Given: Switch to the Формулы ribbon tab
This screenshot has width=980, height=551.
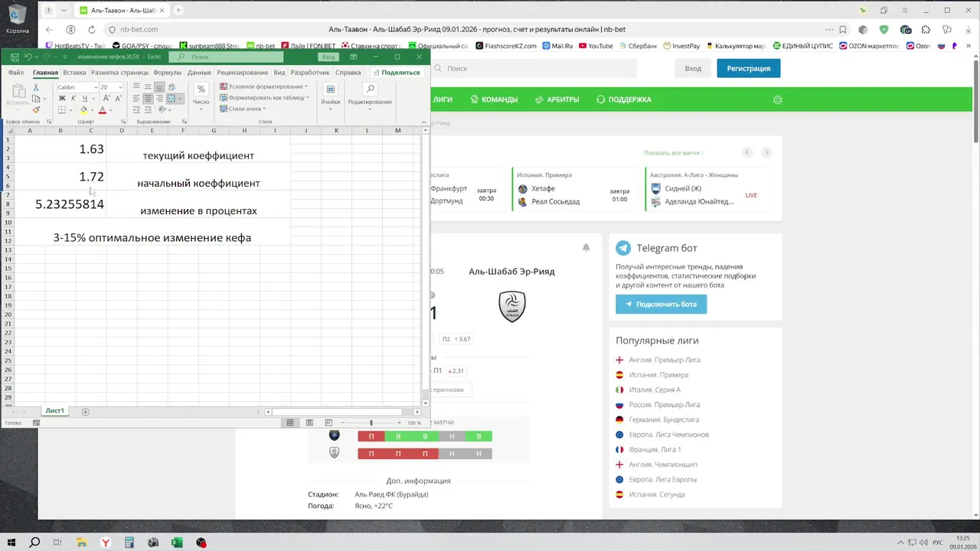Looking at the screenshot, I should coord(167,73).
